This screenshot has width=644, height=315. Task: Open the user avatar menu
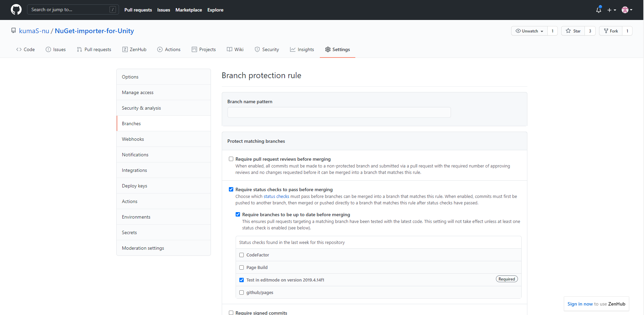pos(627,10)
